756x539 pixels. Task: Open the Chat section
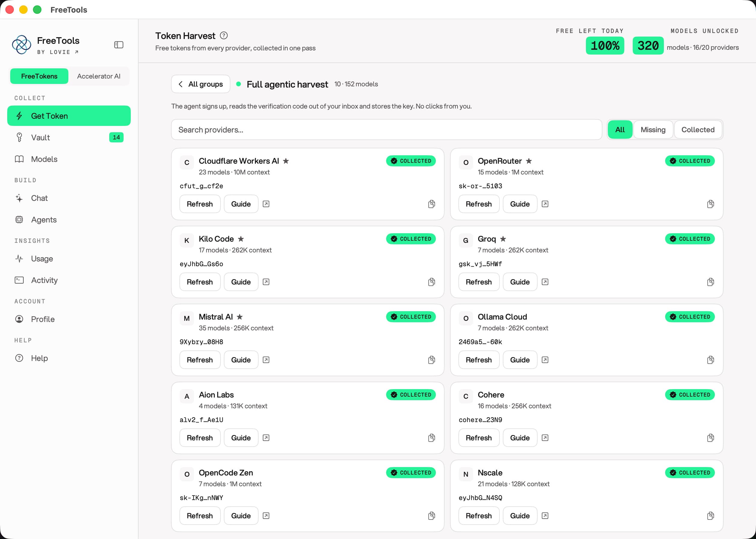(69, 198)
